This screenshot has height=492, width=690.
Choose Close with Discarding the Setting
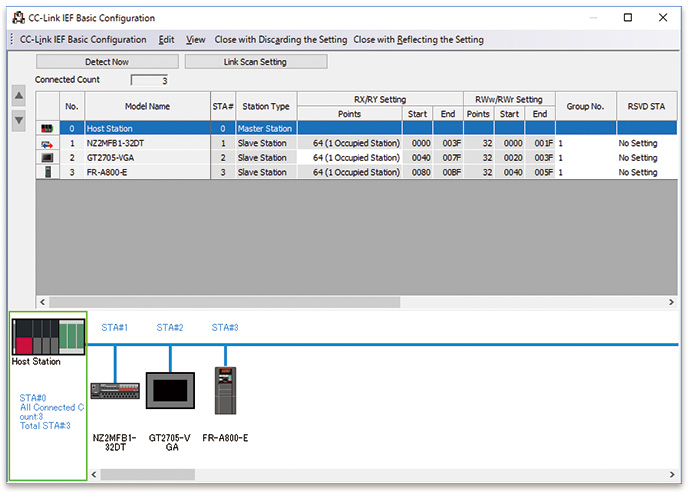pos(281,40)
